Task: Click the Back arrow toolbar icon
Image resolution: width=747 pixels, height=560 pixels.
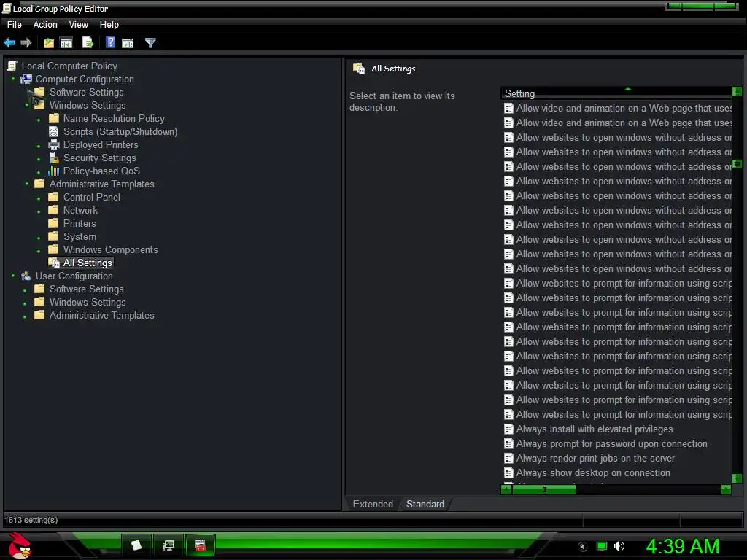Action: point(9,43)
